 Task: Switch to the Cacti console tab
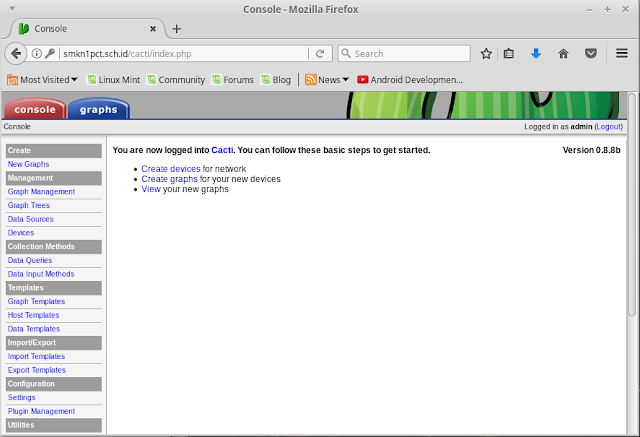(35, 109)
